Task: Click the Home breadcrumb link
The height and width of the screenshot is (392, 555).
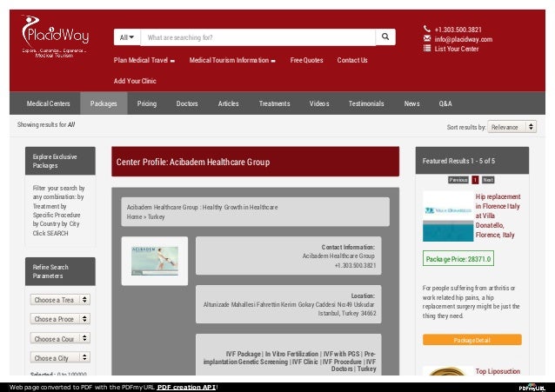Action: [x=134, y=216]
